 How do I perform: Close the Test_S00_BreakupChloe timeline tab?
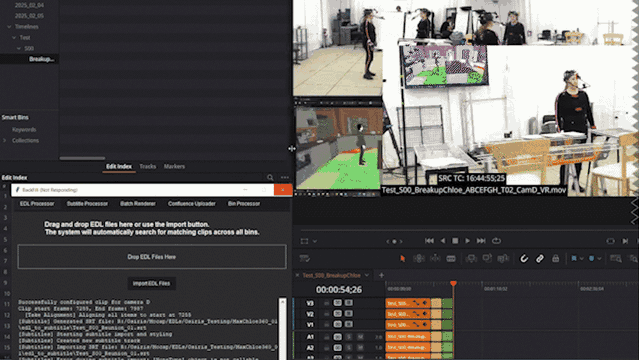297,275
